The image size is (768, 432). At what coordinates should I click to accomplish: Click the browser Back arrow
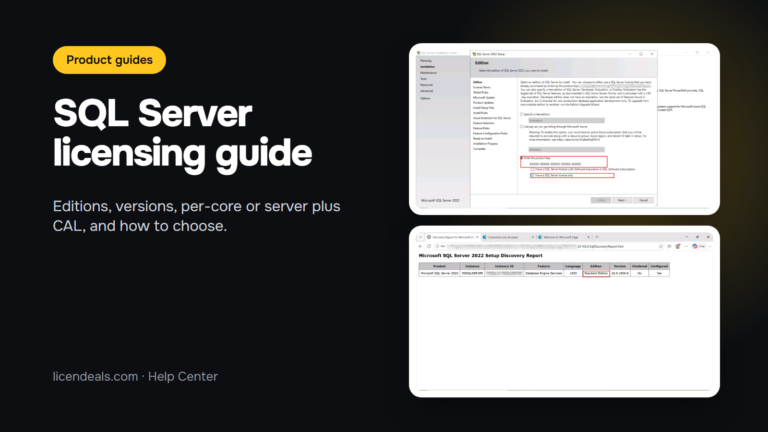coord(420,246)
